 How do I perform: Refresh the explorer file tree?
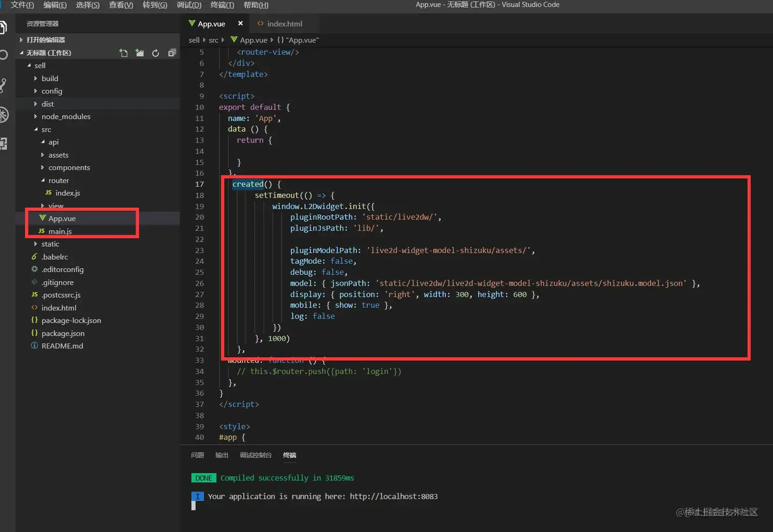click(155, 53)
